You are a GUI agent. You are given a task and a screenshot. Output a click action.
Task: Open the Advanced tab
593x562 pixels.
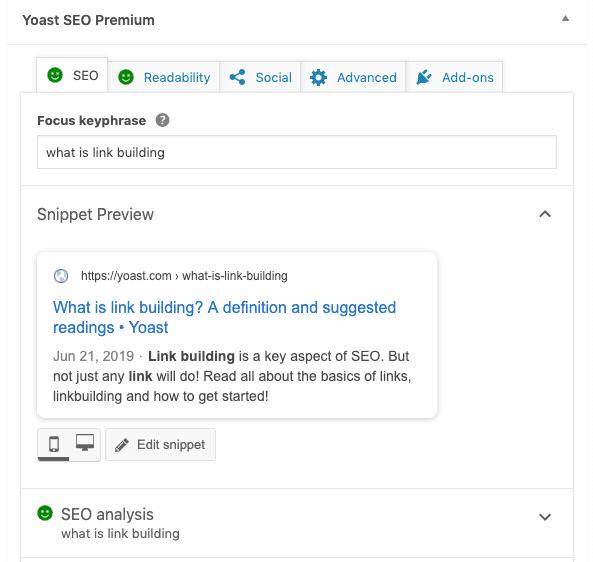[x=353, y=77]
